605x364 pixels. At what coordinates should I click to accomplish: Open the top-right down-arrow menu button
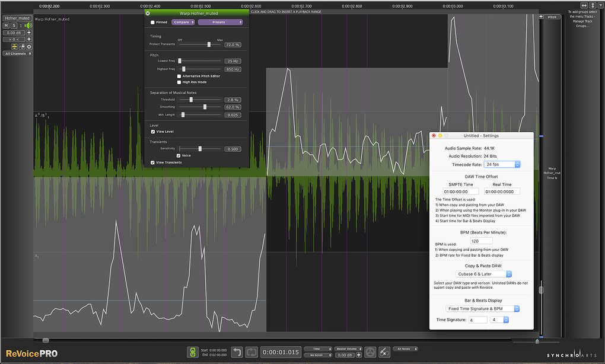coord(600,5)
